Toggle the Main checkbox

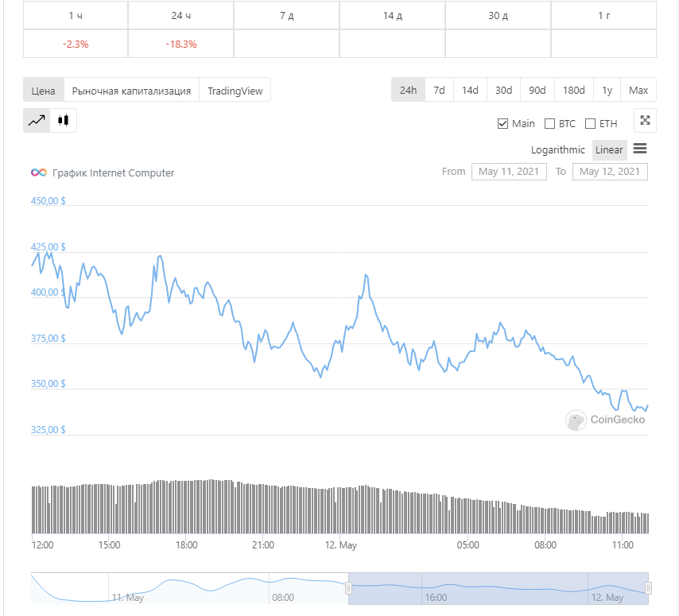point(502,124)
